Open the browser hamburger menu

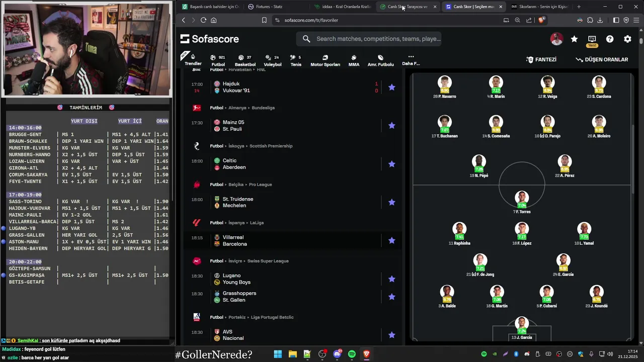pos(636,20)
